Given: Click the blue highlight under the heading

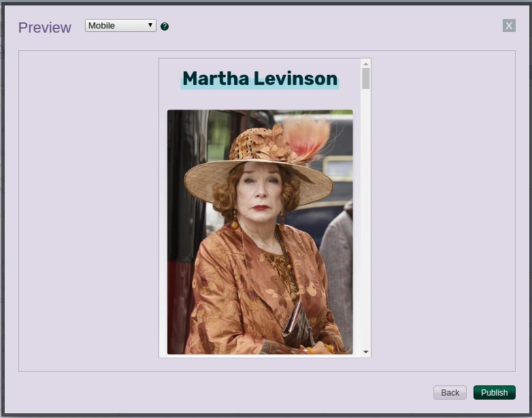Looking at the screenshot, I should click(260, 87).
